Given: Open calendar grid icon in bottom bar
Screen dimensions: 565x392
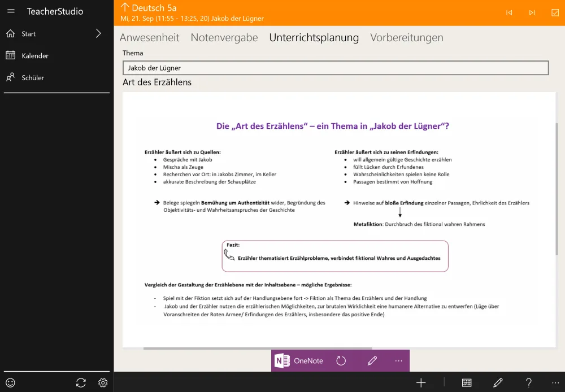Looking at the screenshot, I should click(x=467, y=382).
